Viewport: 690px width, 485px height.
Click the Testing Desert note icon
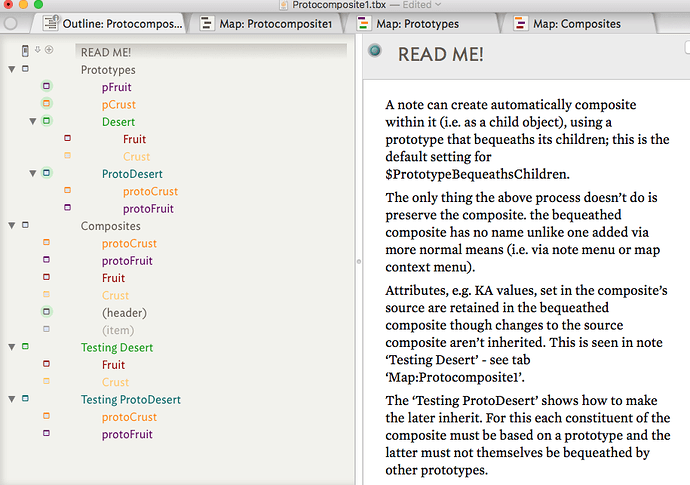point(26,346)
